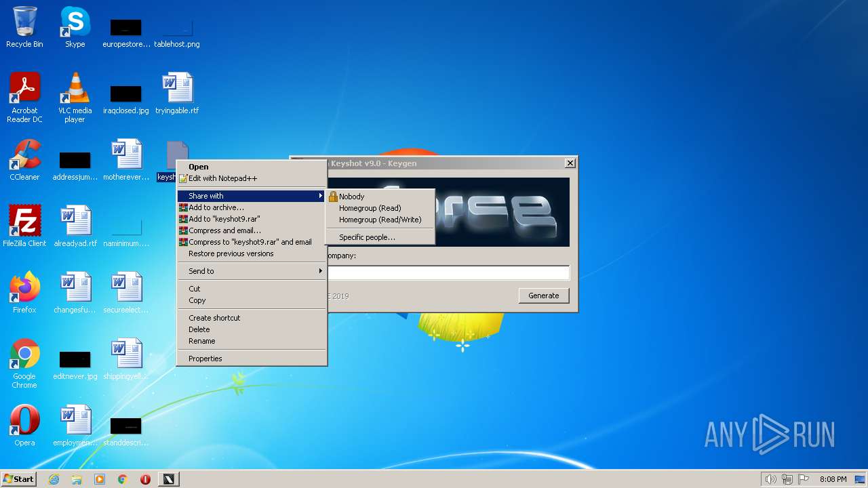
Task: Open media player taskbar icon
Action: point(100,479)
